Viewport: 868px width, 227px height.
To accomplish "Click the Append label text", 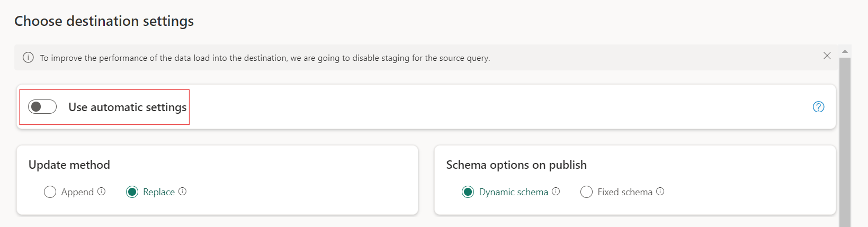I will coord(77,192).
